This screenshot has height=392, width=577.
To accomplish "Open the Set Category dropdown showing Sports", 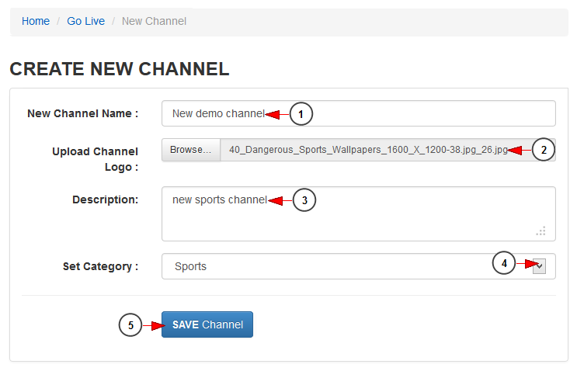I will [359, 266].
